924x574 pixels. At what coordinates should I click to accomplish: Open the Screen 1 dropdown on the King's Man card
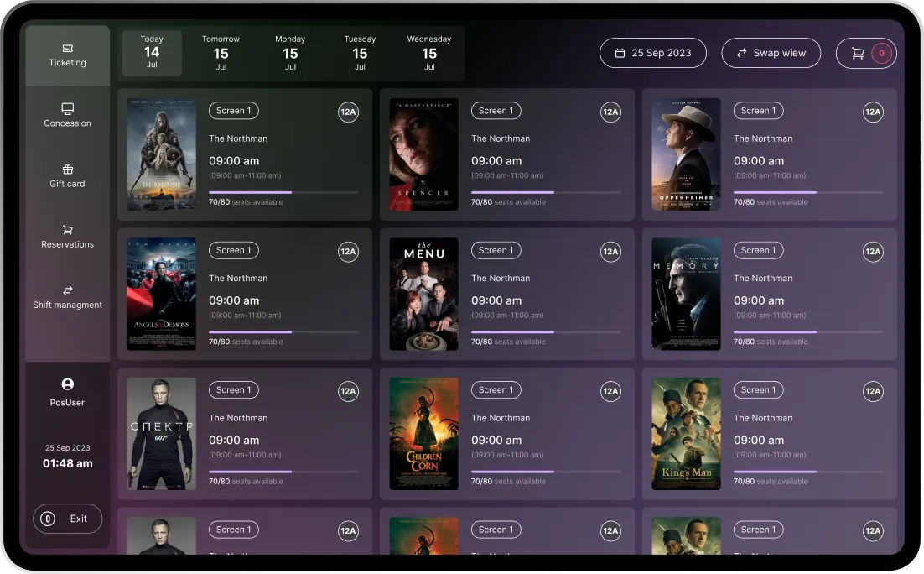tap(758, 389)
